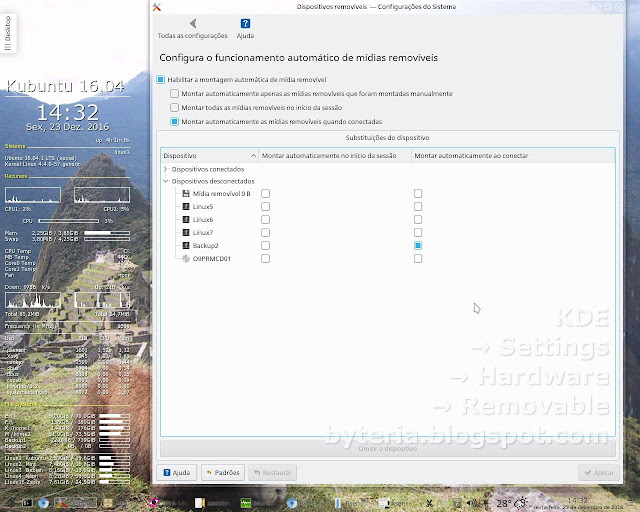
Task: Collapse Dispositivos desconectados tree node
Action: tap(166, 181)
